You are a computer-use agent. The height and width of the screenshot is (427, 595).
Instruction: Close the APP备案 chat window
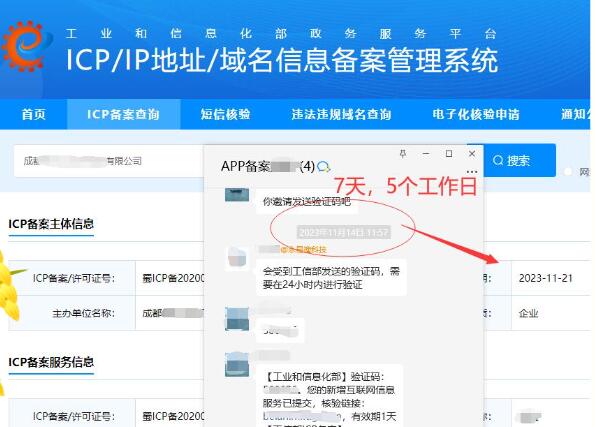point(472,153)
